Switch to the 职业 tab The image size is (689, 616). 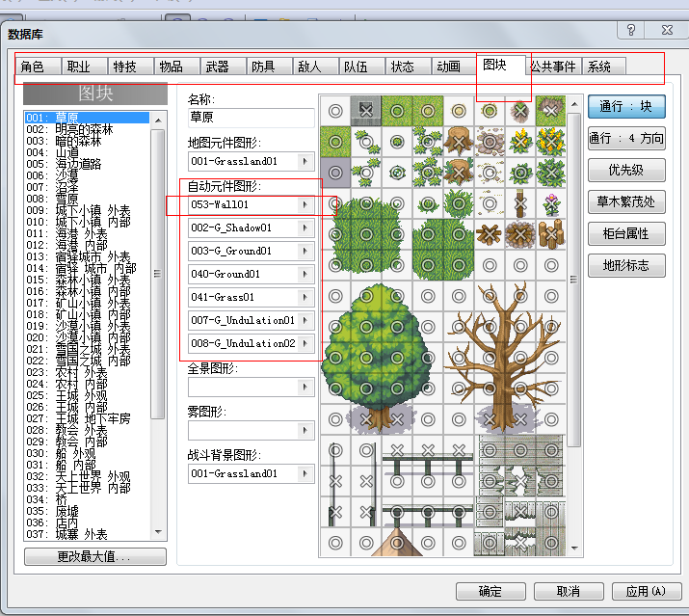(x=85, y=67)
